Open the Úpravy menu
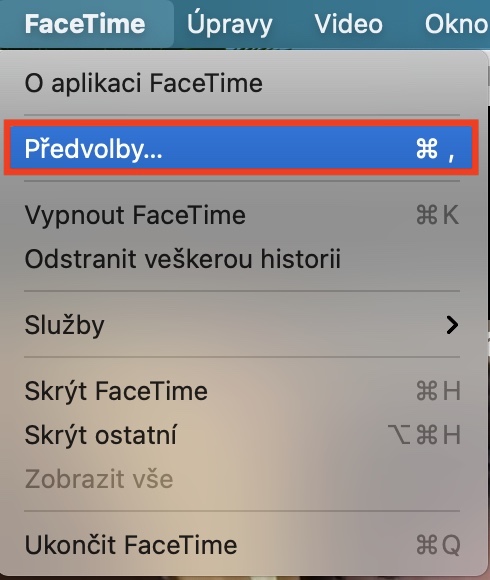This screenshot has height=580, width=490. click(x=230, y=24)
